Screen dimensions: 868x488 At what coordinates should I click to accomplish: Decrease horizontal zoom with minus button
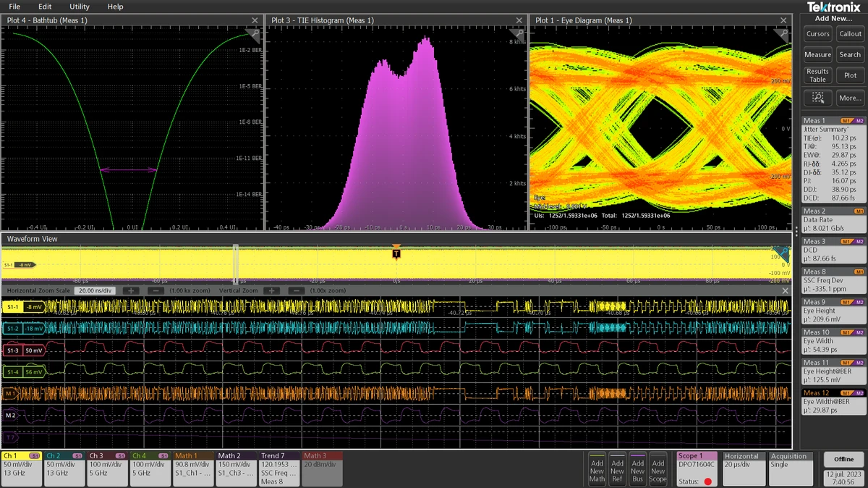pyautogui.click(x=156, y=290)
